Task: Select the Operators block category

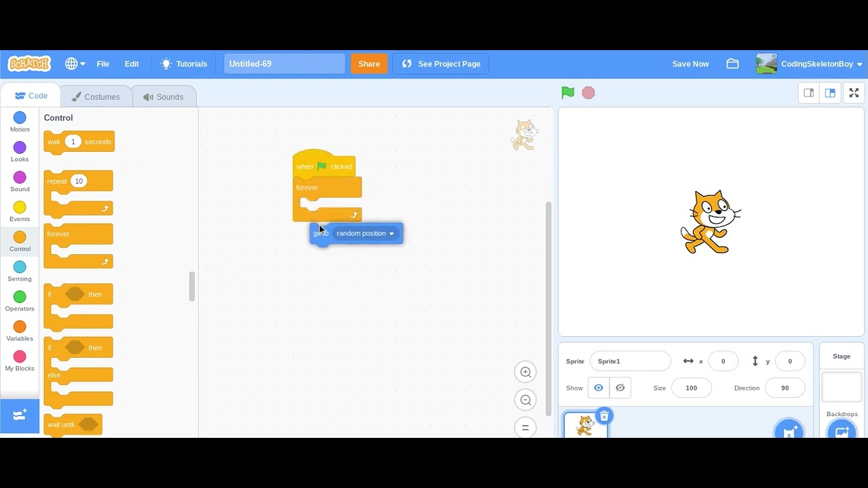Action: tap(20, 301)
